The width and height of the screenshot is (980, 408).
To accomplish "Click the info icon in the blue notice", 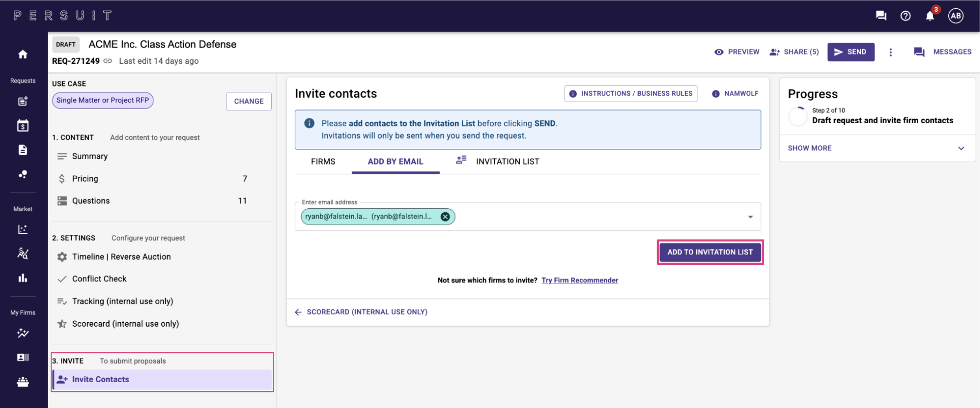I will click(309, 123).
